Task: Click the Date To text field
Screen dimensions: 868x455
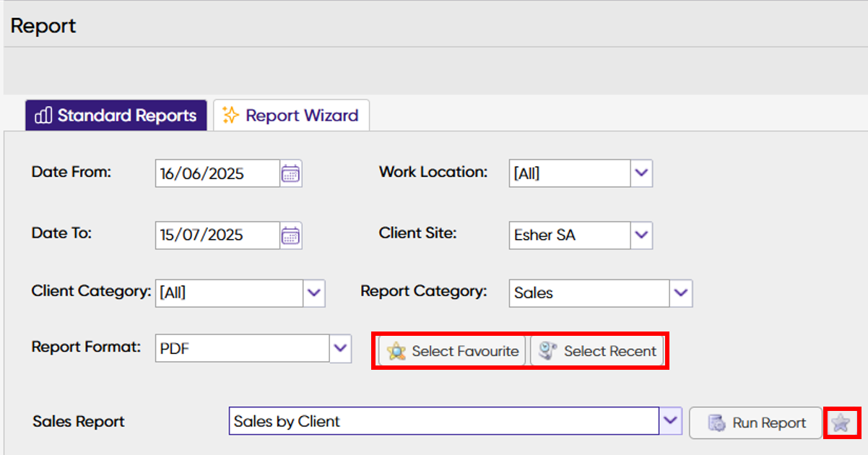Action: (217, 235)
